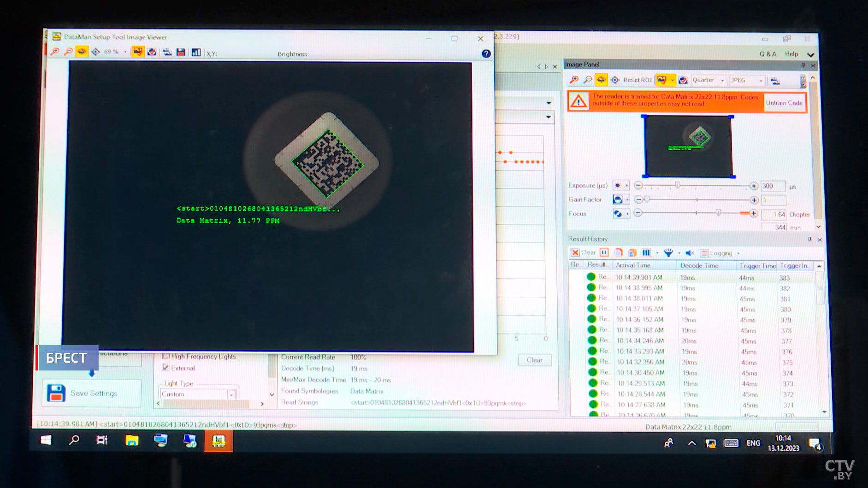
Task: Click Exposure slider handle
Action: click(677, 185)
